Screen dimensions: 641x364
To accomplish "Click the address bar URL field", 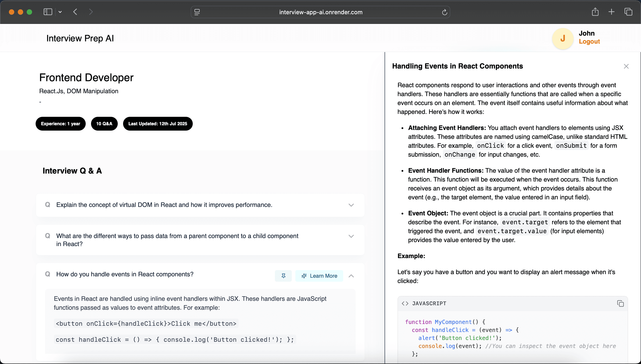I will 320,12.
